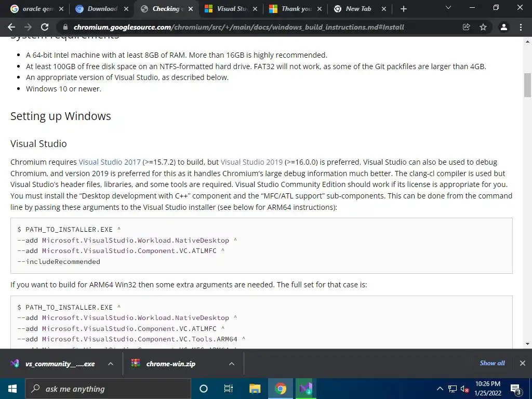Image resolution: width=532 pixels, height=399 pixels.
Task: Close the Visual Studio tab
Action: pyautogui.click(x=255, y=9)
